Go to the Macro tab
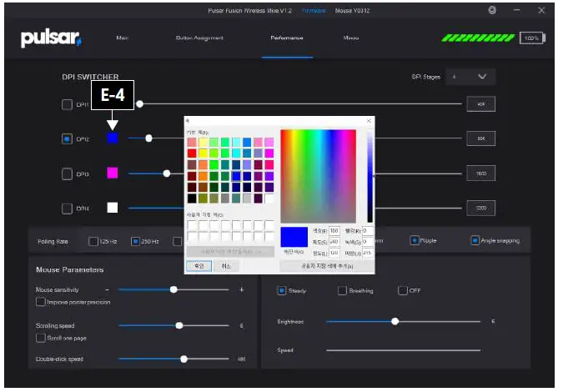The height and width of the screenshot is (392, 563). (351, 38)
